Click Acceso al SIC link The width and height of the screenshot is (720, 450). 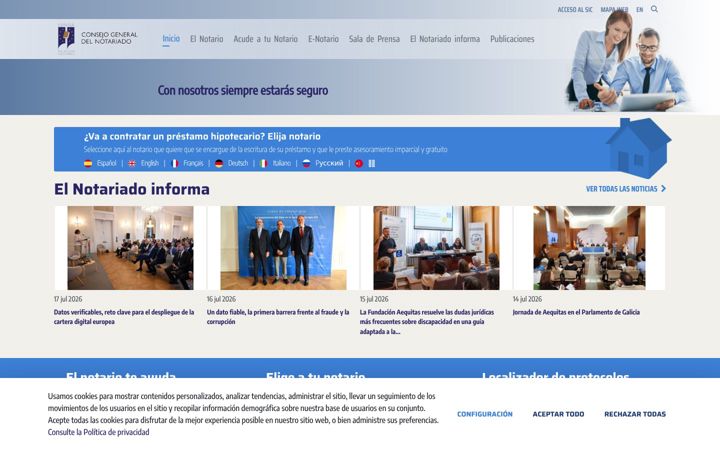(x=575, y=10)
